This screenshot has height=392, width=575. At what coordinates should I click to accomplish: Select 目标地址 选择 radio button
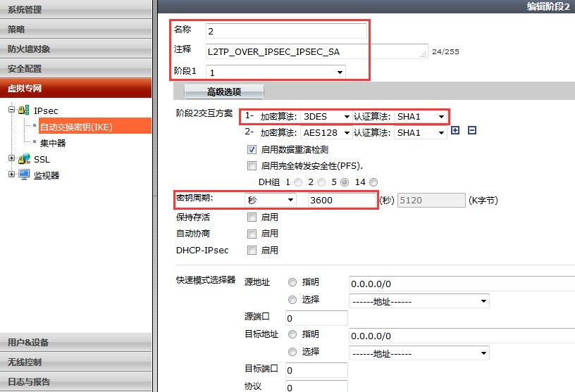(x=292, y=352)
